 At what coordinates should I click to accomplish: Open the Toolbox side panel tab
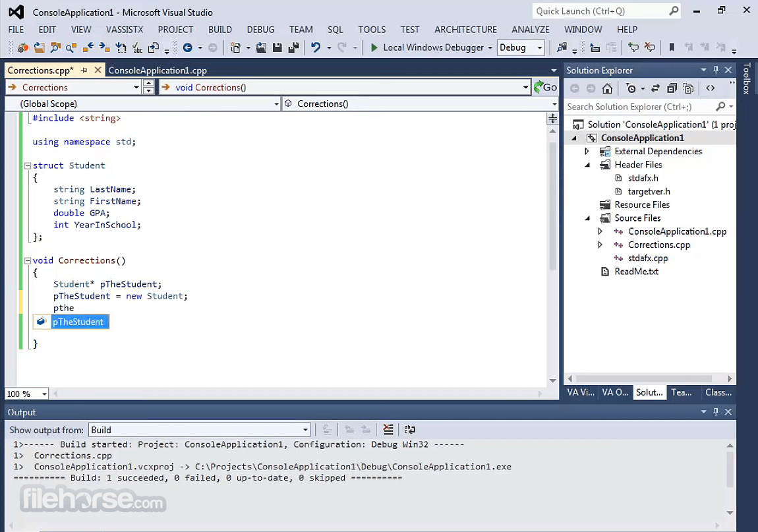coord(747,78)
